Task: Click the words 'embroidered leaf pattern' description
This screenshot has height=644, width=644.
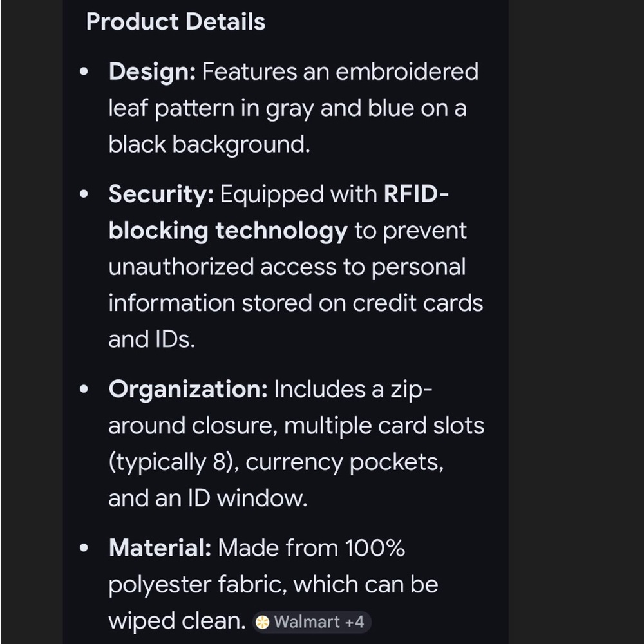Action: pos(294,90)
